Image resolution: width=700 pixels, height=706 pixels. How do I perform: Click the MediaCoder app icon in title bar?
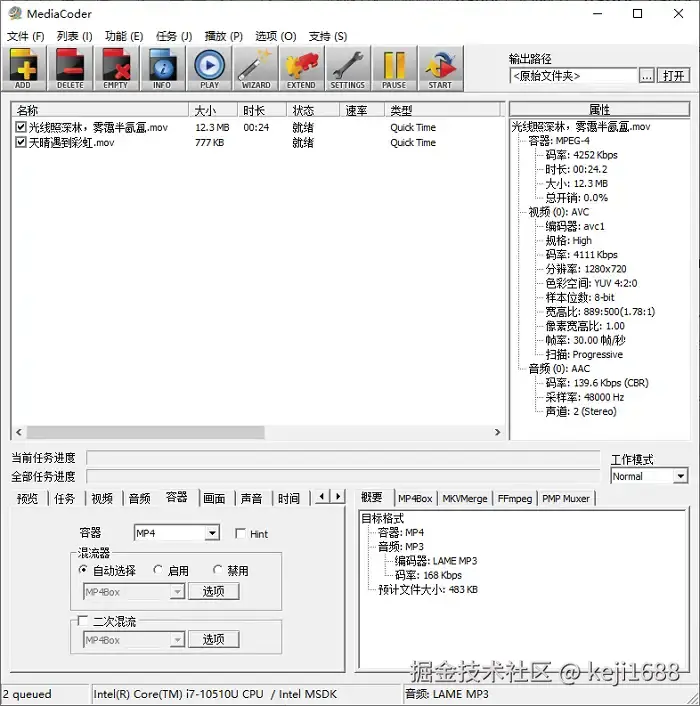coord(15,14)
